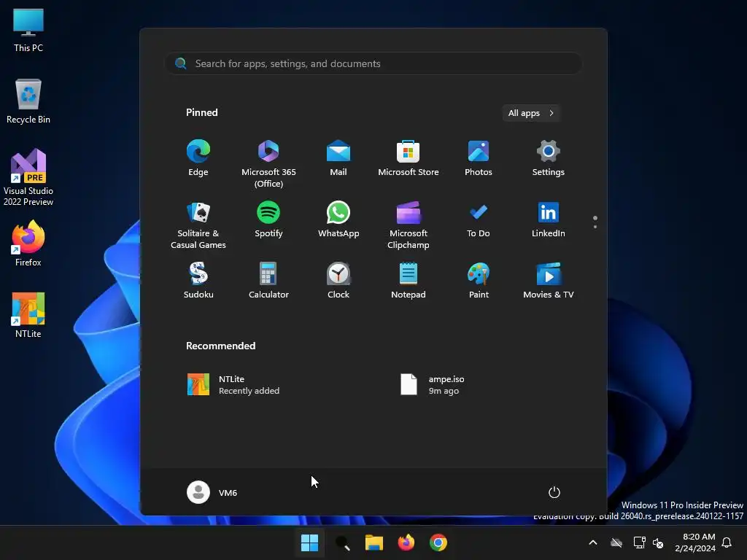Launch Microsoft 365 (Office) from Pinned
747x560 pixels.
tap(268, 164)
